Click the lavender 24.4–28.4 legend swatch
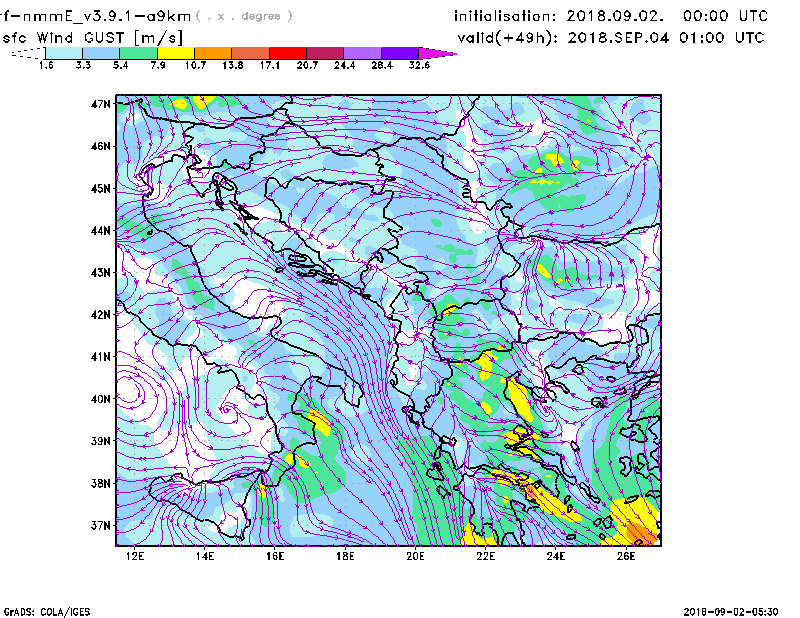This screenshot has width=800, height=618. click(362, 53)
